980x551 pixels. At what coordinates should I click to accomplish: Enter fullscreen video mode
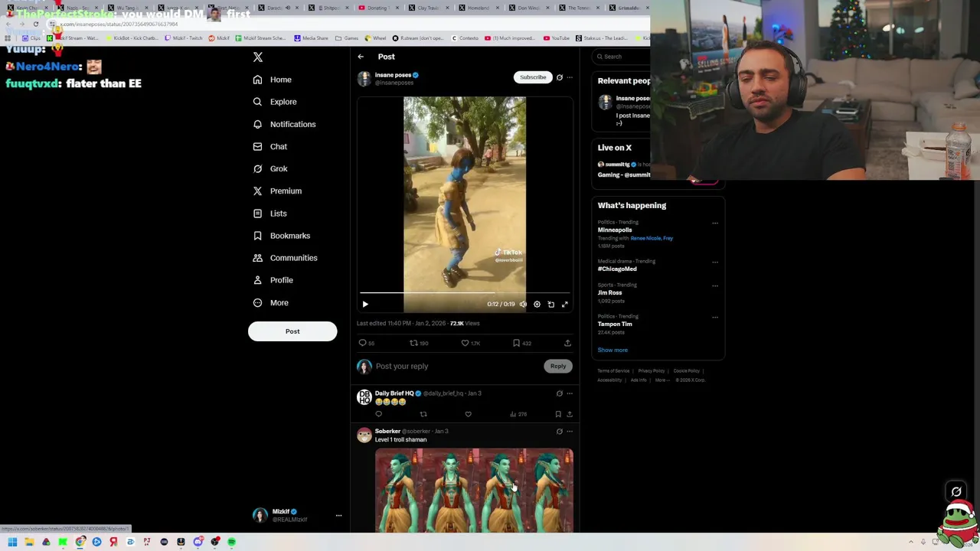565,305
